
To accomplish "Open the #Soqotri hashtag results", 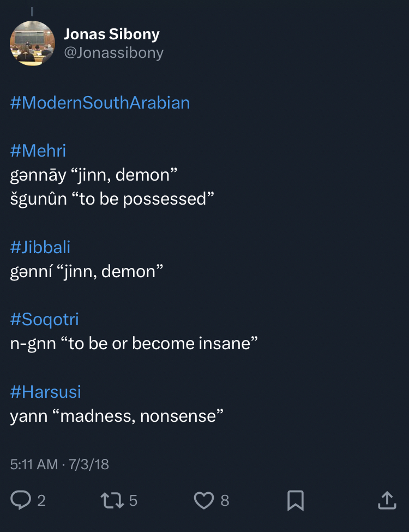I will [x=45, y=319].
